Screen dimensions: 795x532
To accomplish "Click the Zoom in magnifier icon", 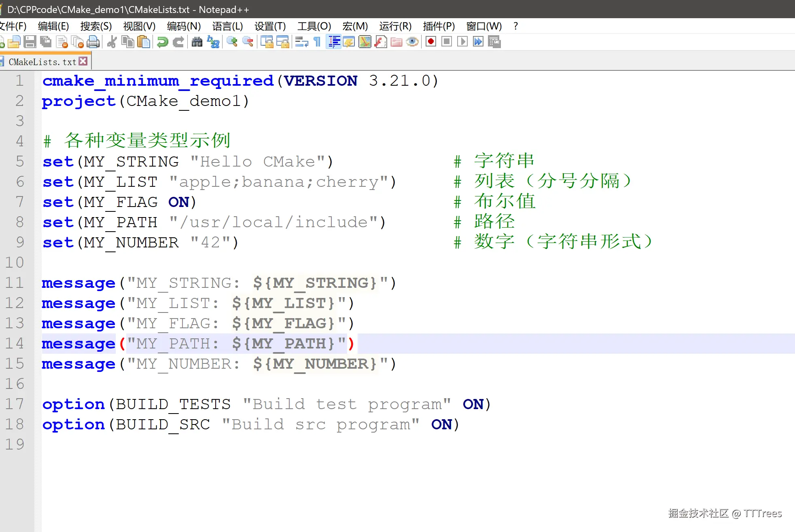I will 232,42.
